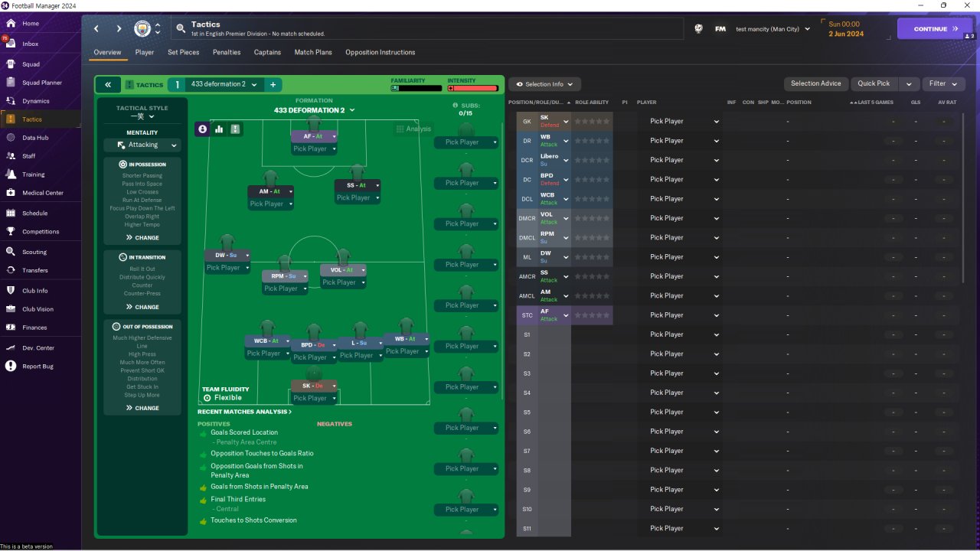
Task: Open Report Bug in sidebar
Action: coord(38,367)
